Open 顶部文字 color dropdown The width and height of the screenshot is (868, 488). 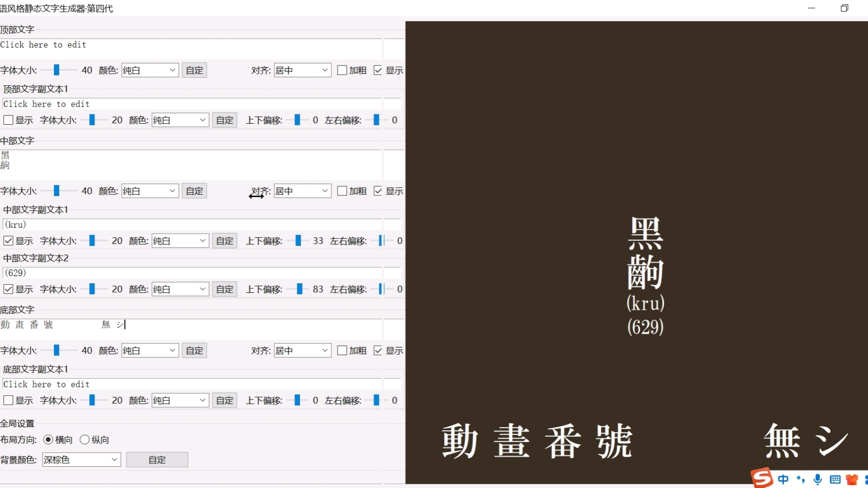pos(150,70)
